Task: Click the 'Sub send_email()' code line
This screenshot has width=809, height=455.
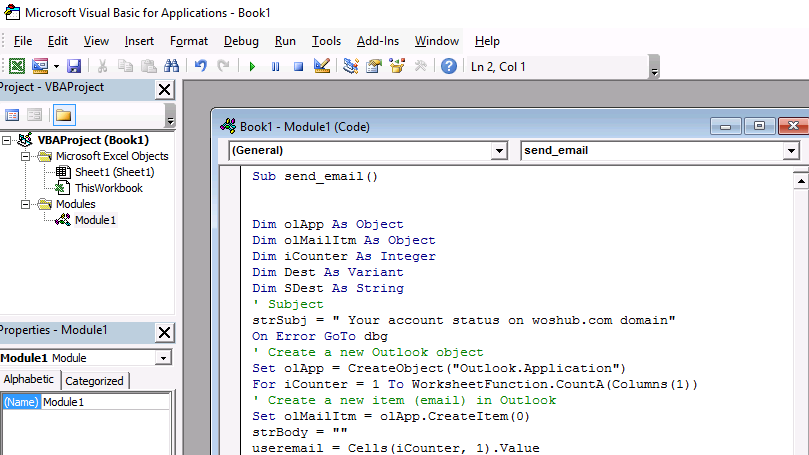Action: 315,176
